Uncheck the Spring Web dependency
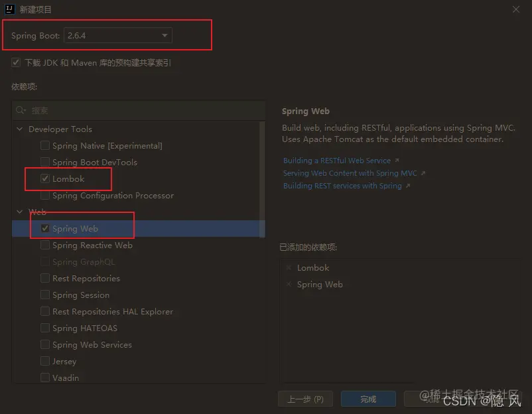 [x=45, y=228]
